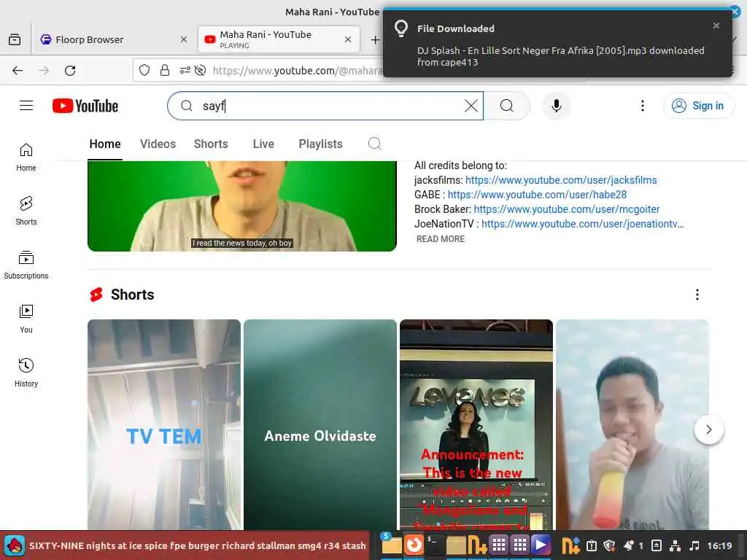
Task: Switch to the channel Shorts tab
Action: click(211, 144)
